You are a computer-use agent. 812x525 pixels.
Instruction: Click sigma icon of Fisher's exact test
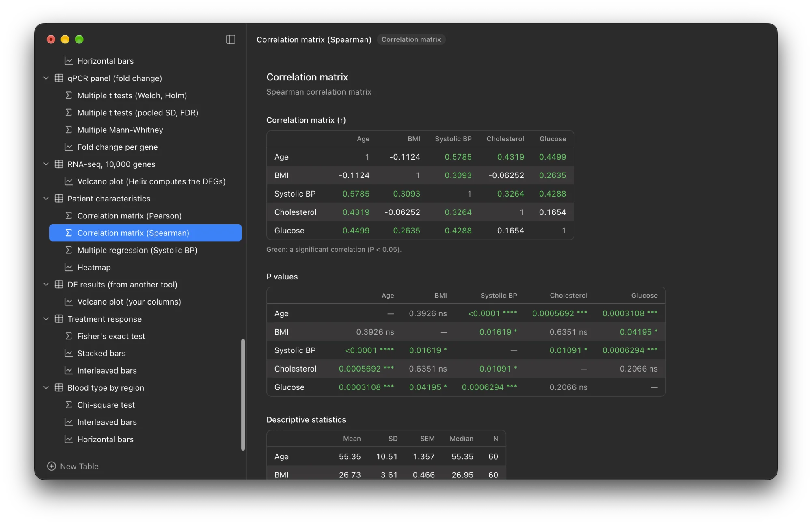tap(69, 336)
